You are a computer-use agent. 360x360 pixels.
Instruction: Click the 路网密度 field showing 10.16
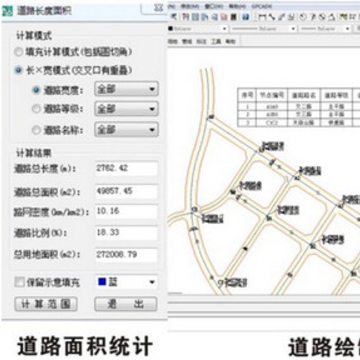[x=126, y=211]
